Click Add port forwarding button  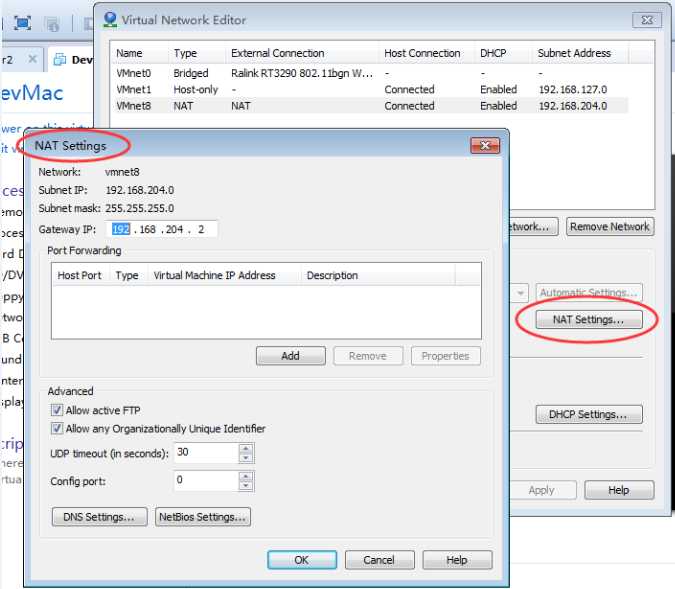(x=291, y=356)
